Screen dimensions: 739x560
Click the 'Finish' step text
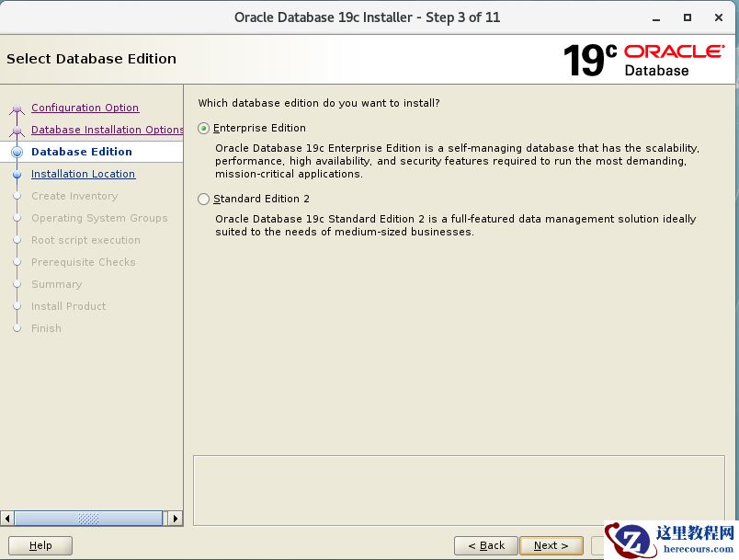pos(46,328)
